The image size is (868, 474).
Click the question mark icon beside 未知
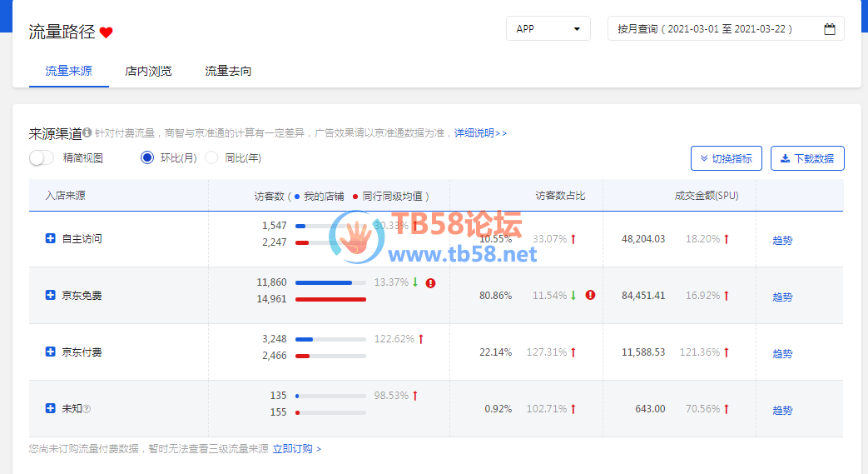[87, 409]
